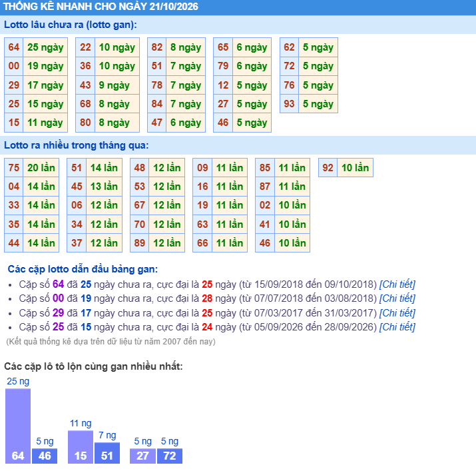
Task: Click 'Lotto lâu chưa ra (lotto gan)' heading
Action: (71, 25)
